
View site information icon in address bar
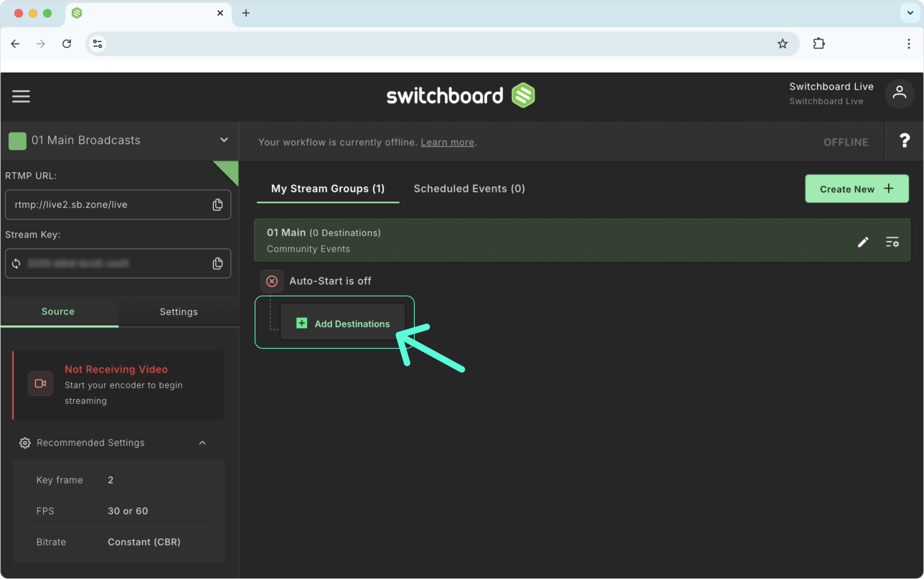[98, 44]
